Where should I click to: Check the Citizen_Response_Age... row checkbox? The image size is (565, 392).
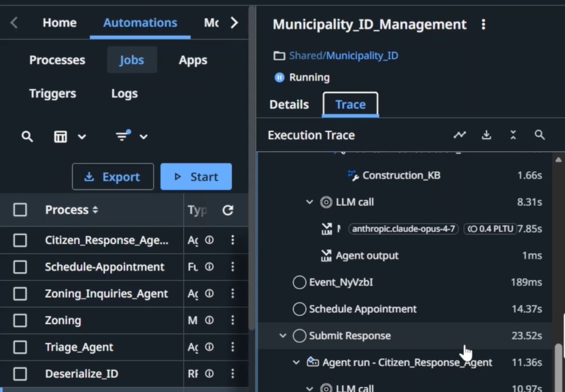20,240
